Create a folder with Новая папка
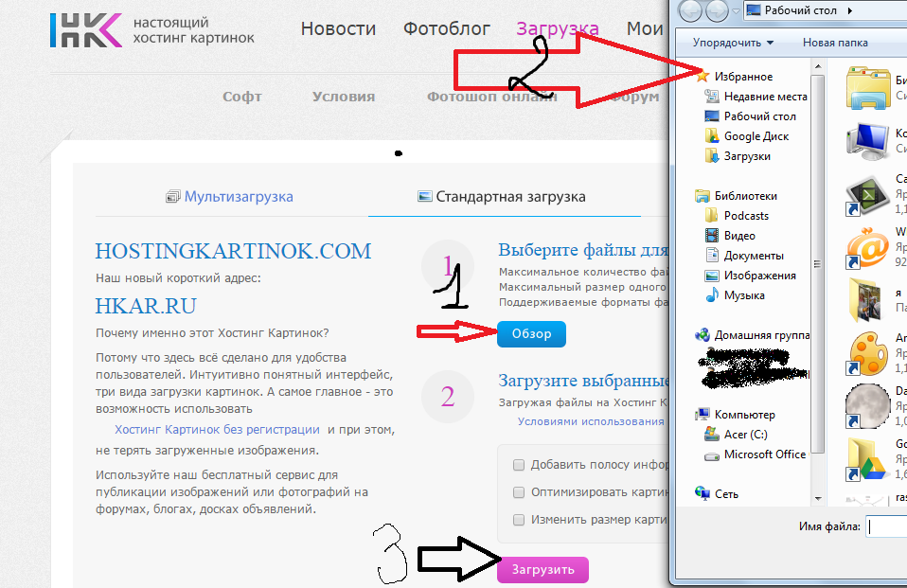 pyautogui.click(x=835, y=43)
